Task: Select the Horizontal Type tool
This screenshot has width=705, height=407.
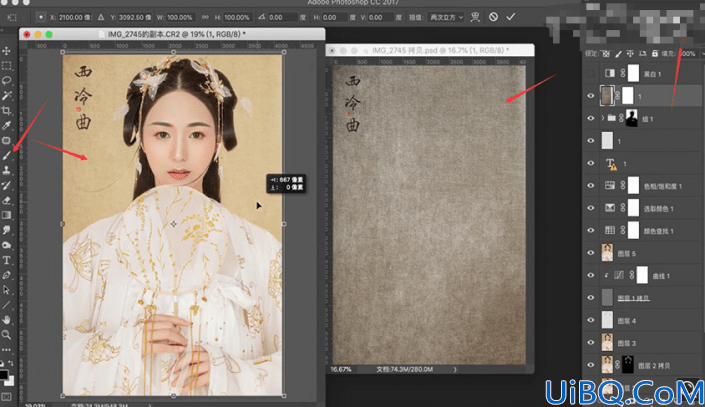Action: 6,260
